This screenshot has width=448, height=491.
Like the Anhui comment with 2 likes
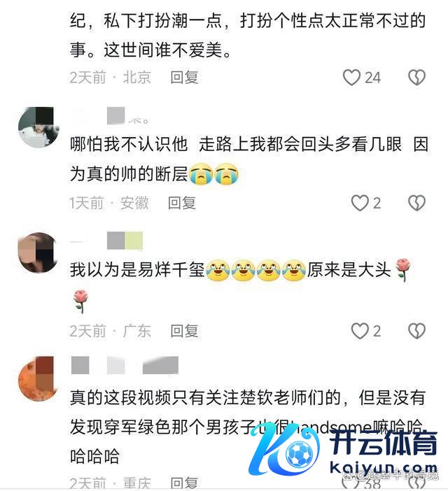click(359, 204)
